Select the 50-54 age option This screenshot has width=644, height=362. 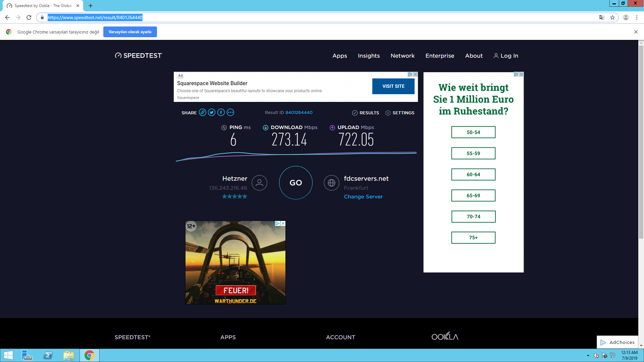(473, 132)
